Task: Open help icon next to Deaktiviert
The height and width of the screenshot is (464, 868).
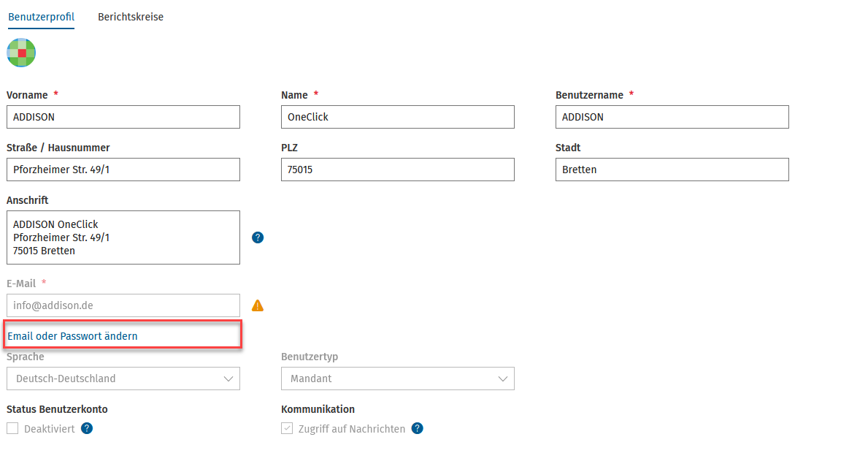Action: tap(87, 428)
